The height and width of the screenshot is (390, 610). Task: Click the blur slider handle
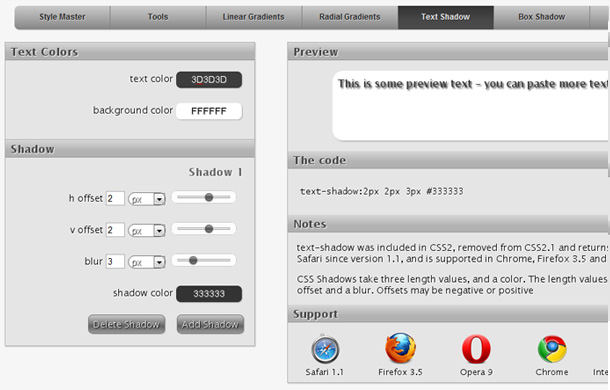click(193, 260)
